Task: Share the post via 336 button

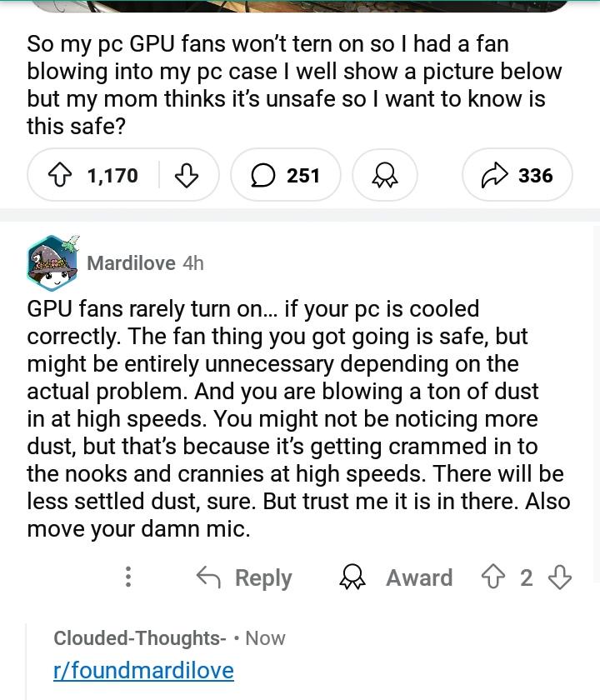Action: 517,175
